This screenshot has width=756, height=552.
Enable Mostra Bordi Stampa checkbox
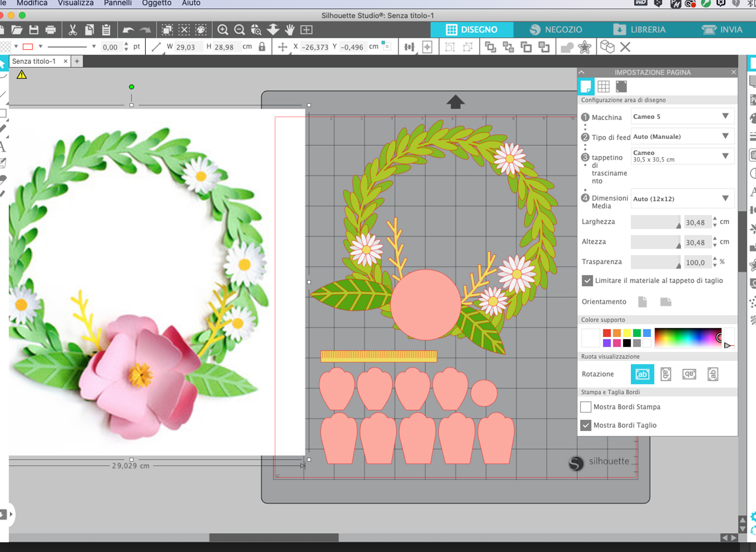click(586, 407)
